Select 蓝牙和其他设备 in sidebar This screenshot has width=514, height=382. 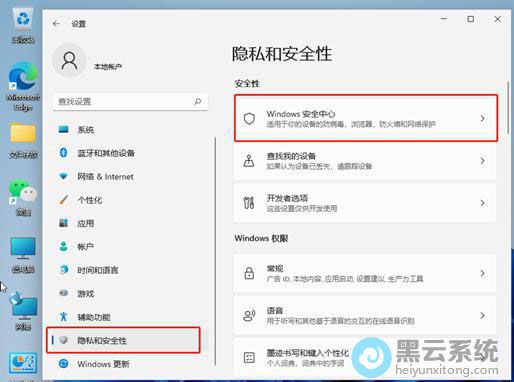tap(130, 153)
